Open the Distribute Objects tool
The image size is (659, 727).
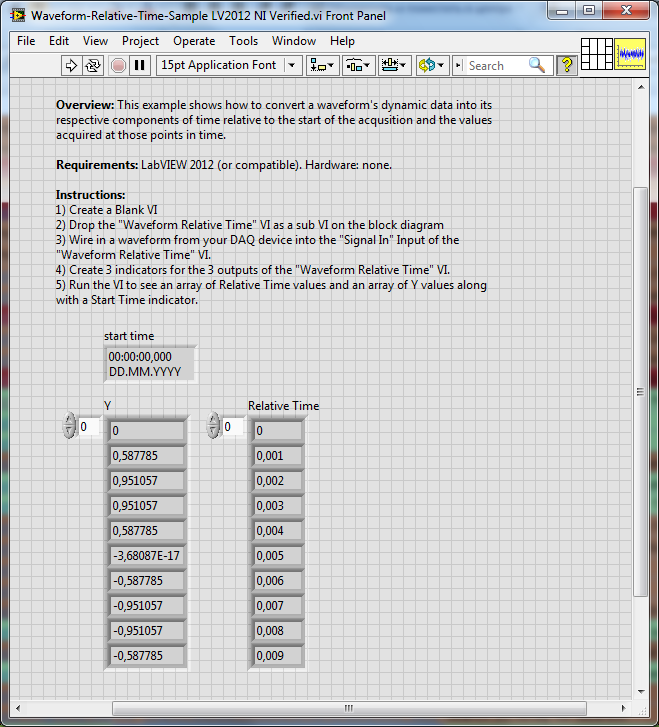click(x=358, y=65)
